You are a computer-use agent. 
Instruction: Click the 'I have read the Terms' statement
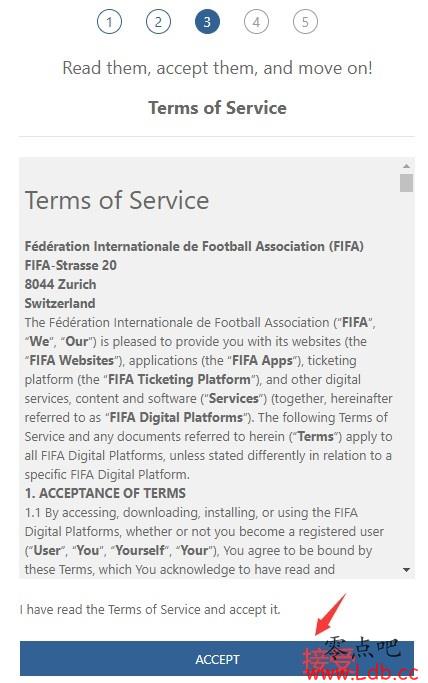click(x=150, y=609)
